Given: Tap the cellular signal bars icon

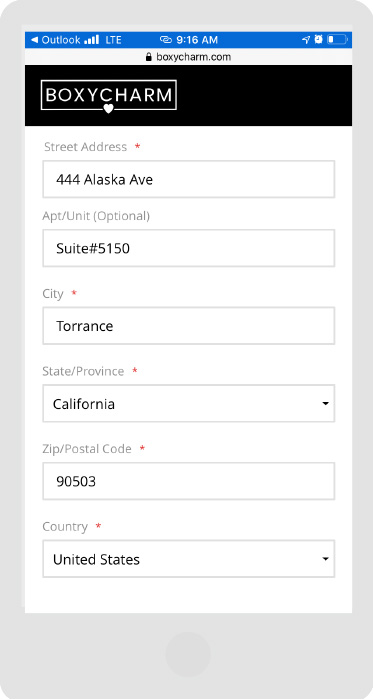Looking at the screenshot, I should [91, 40].
